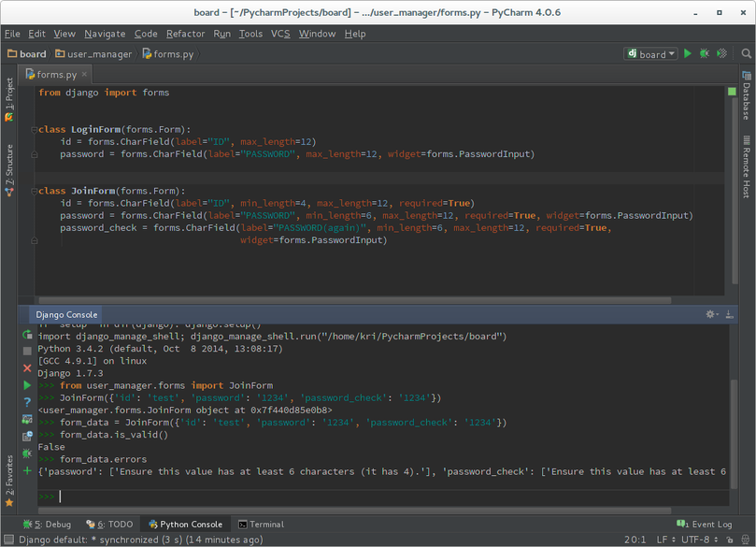Click fold end marker on LoginForm password line
The width and height of the screenshot is (756, 547).
pos(35,154)
